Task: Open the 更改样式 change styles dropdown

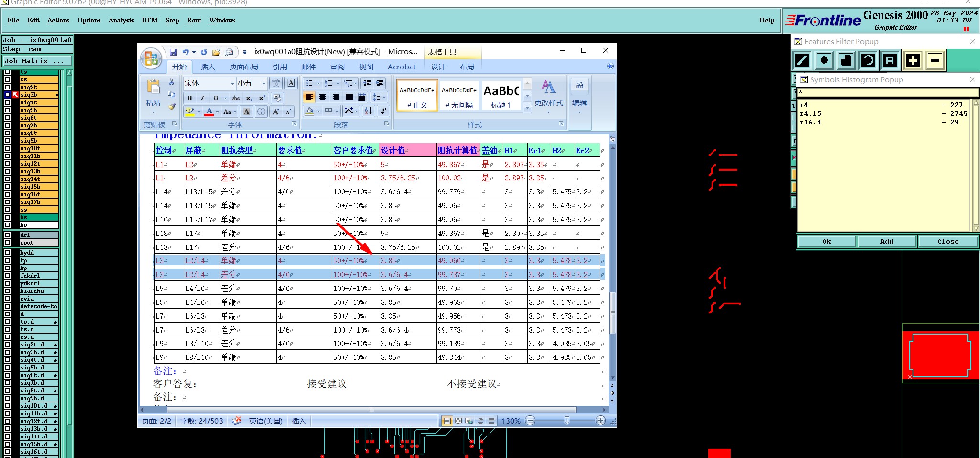Action: (x=549, y=97)
